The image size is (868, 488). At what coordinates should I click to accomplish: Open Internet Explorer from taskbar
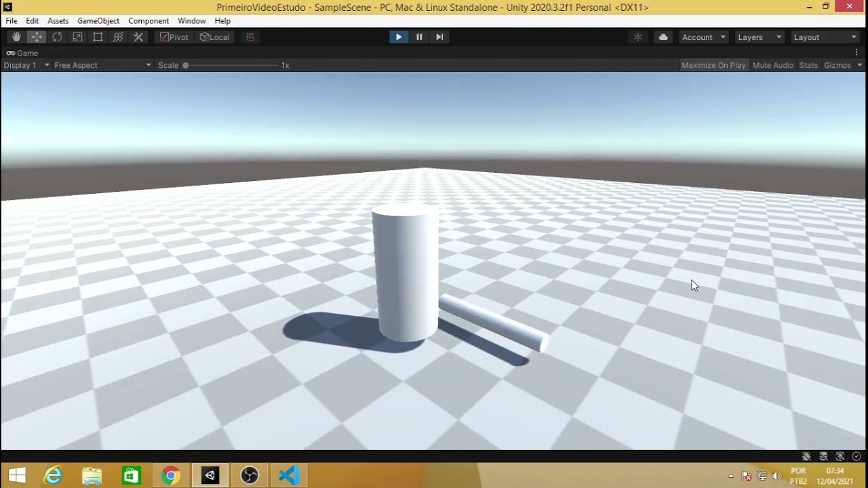(53, 476)
